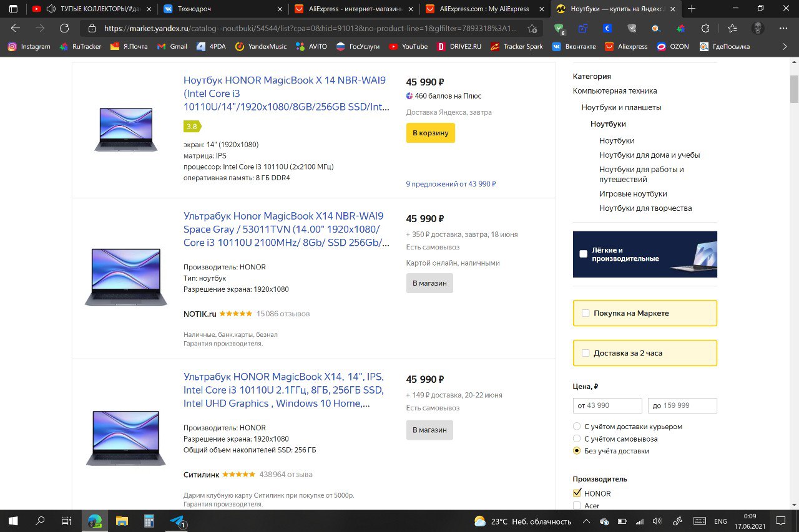
Task: Open 'Ноутбук HONOR MagicBook X 14 NBR-WAI9' title
Action: [x=287, y=94]
